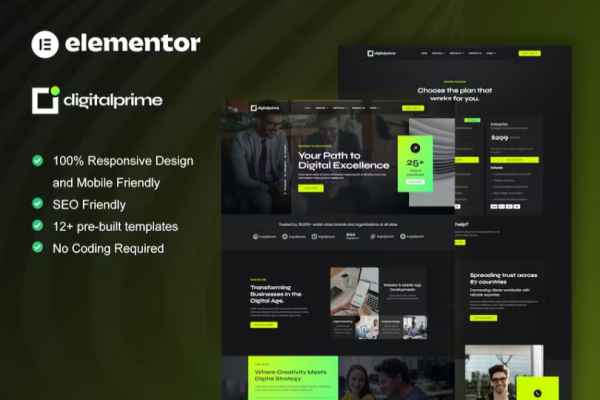600x400 pixels.
Task: Select the text '100% Responsive Design'
Action: tap(123, 161)
